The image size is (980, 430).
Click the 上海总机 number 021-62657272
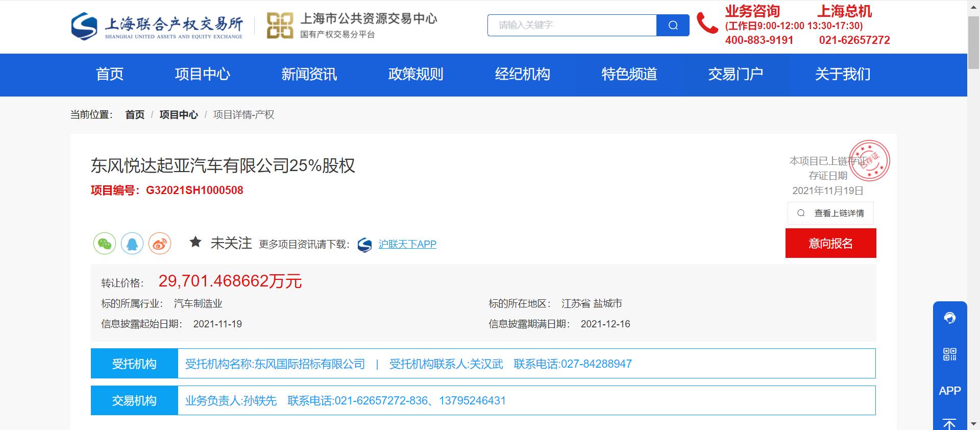(854, 40)
